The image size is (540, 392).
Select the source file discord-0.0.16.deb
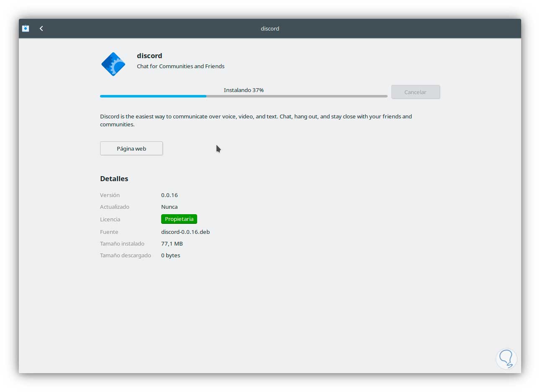pos(185,232)
